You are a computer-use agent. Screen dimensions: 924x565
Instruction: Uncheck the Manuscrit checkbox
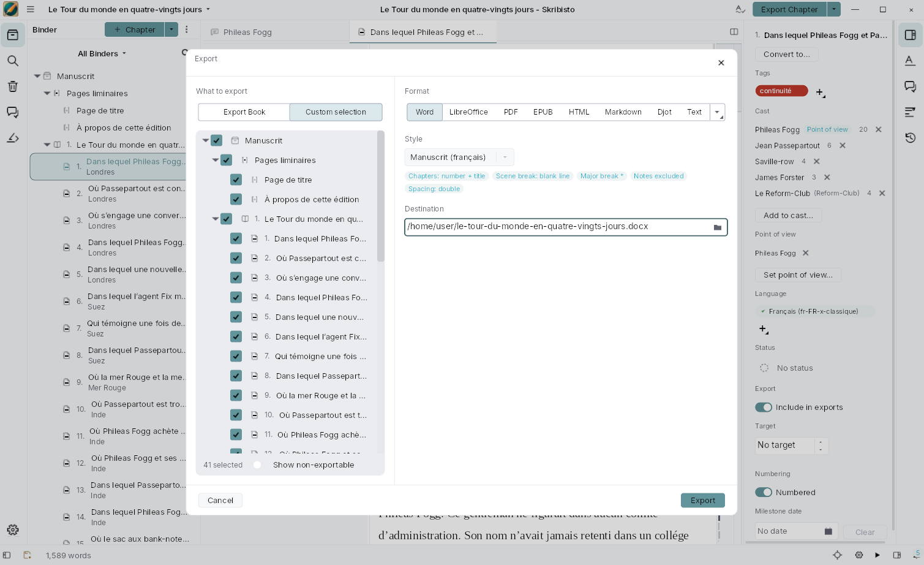[216, 140]
